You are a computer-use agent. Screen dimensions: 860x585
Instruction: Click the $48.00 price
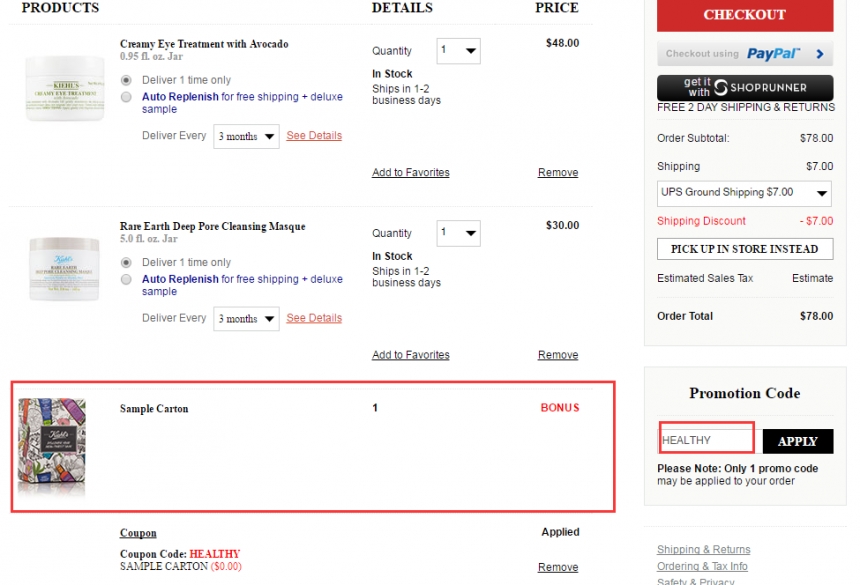pyautogui.click(x=562, y=43)
